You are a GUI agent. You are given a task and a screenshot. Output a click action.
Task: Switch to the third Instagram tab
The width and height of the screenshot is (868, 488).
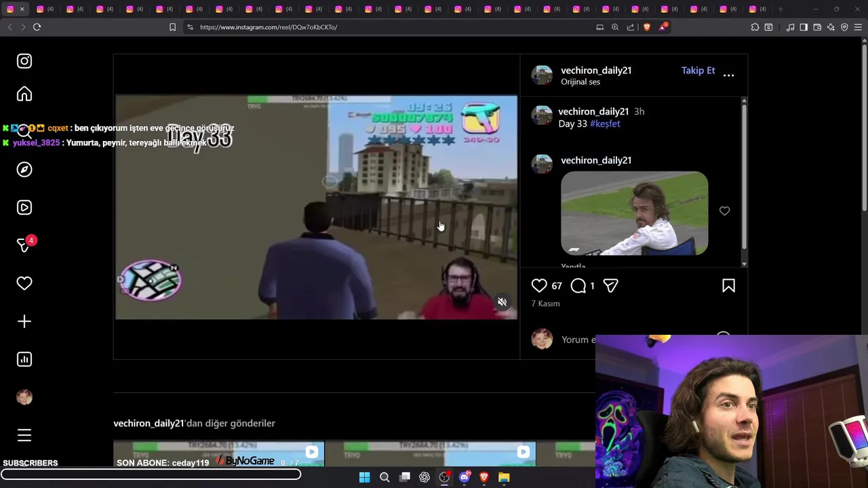click(75, 9)
